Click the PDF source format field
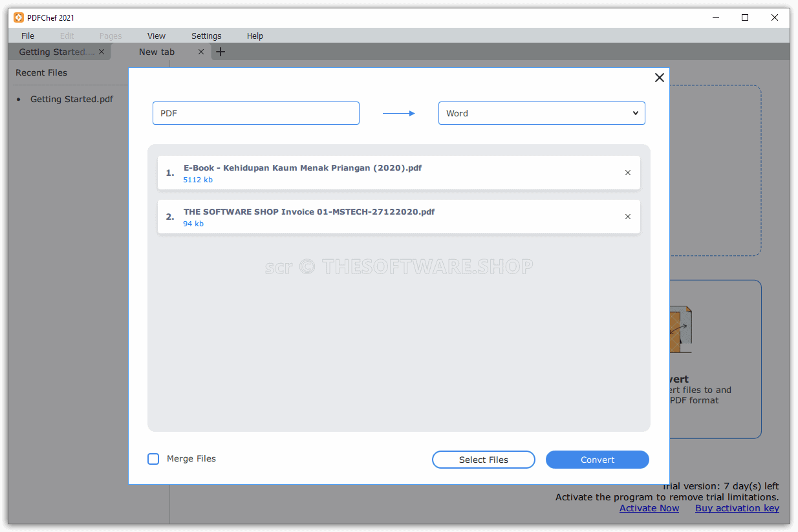798x532 pixels. (256, 113)
